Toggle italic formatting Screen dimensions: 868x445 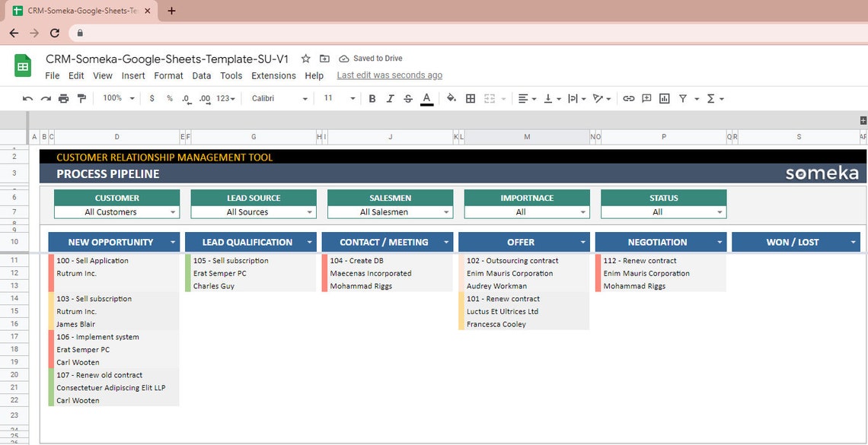(390, 98)
